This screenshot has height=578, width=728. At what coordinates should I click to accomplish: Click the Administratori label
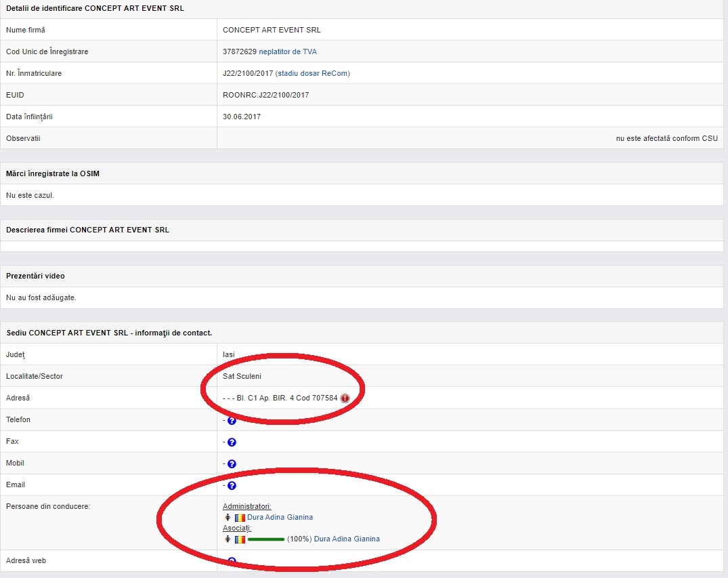pyautogui.click(x=247, y=506)
